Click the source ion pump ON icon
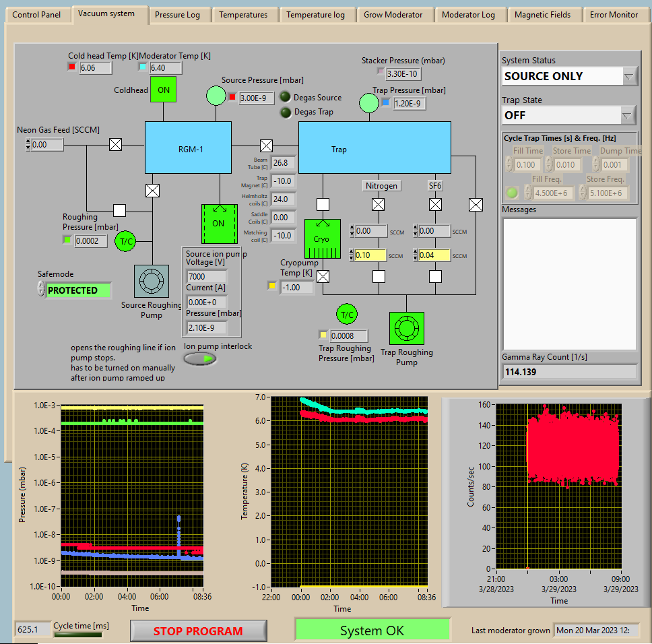 click(219, 223)
